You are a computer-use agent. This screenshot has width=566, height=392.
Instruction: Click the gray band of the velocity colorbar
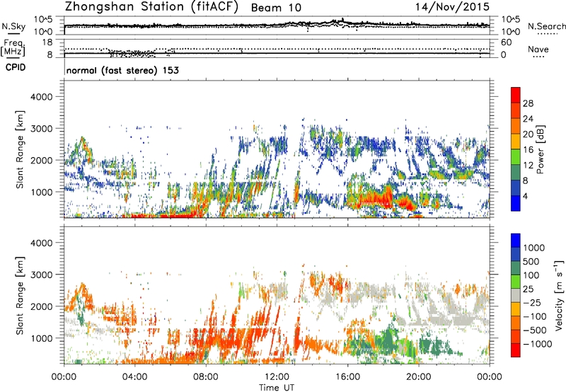pos(516,296)
